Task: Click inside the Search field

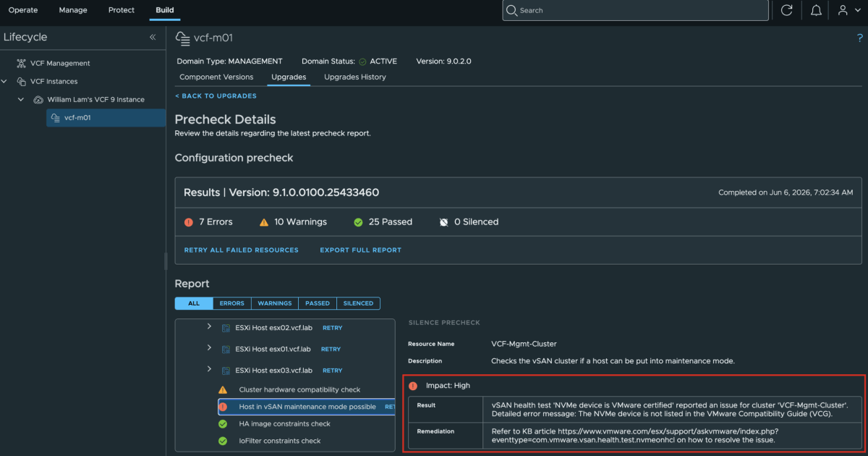Action: pos(635,10)
